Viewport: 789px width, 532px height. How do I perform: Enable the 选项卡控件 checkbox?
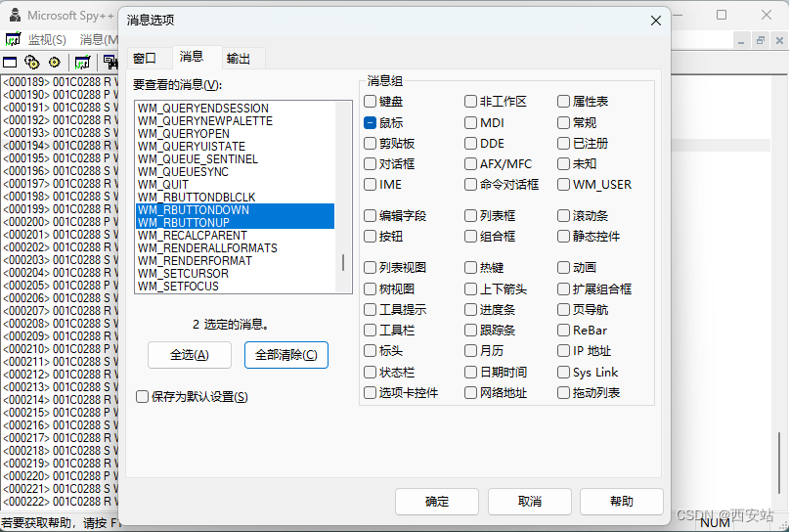370,392
